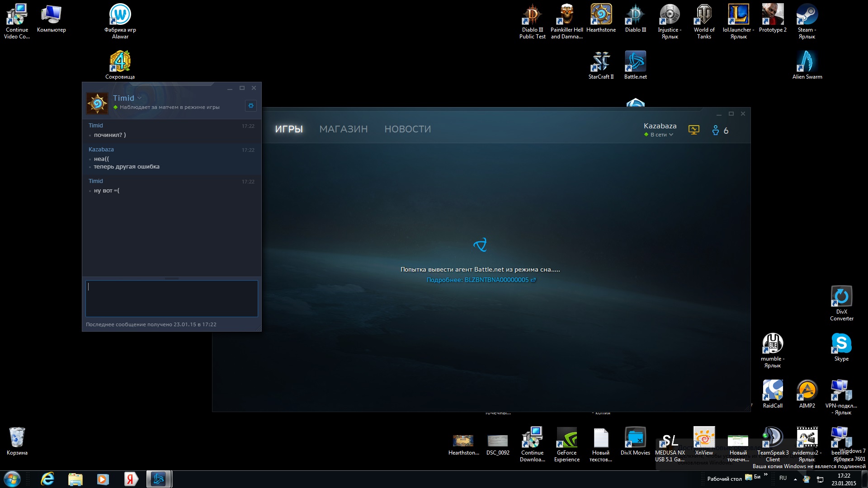868x488 pixels.
Task: Switch the RU input language indicator
Action: click(x=783, y=478)
